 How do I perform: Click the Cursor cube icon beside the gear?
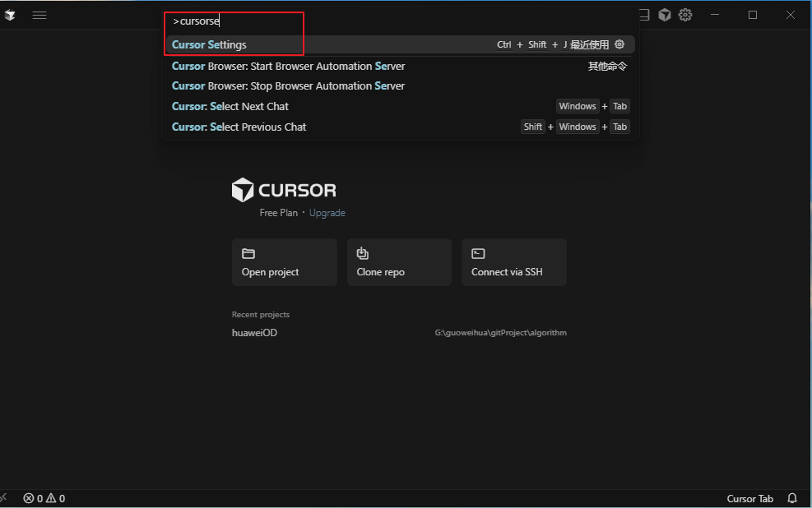pos(665,15)
